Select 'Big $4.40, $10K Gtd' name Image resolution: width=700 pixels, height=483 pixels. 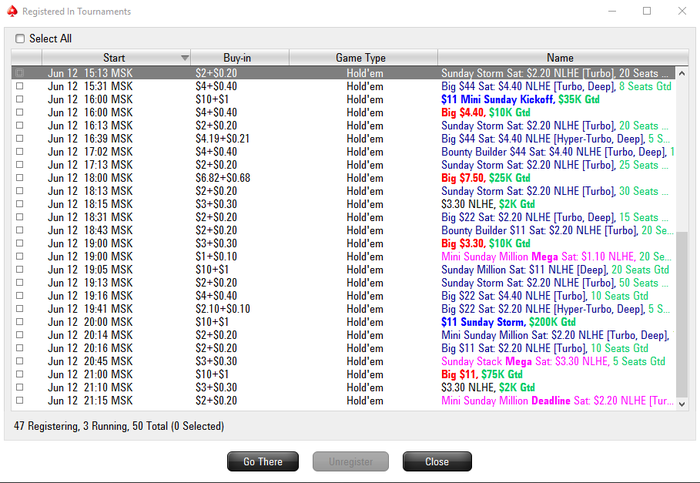tap(486, 112)
